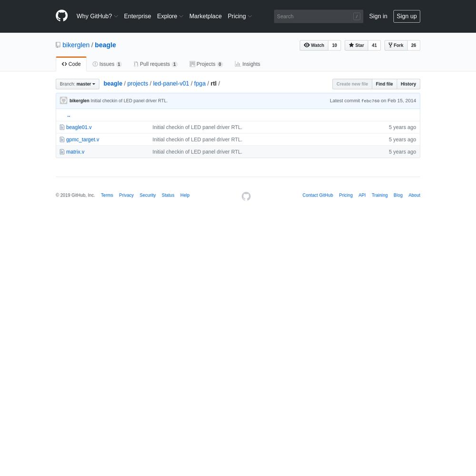Go to fpga folder in breadcrumb
476x476 pixels.
(200, 84)
